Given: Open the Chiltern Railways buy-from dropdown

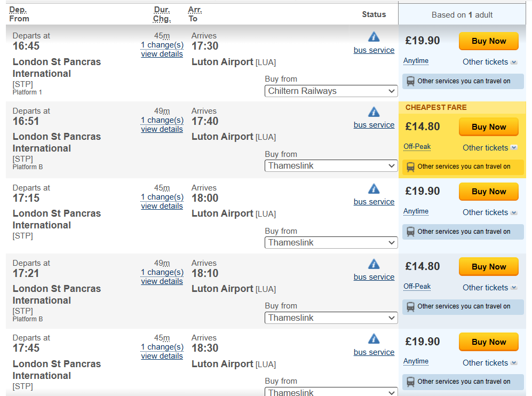Looking at the screenshot, I should tap(331, 91).
